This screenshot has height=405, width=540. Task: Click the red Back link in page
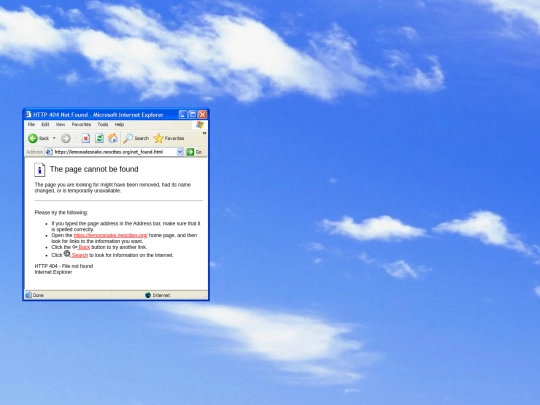click(84, 247)
